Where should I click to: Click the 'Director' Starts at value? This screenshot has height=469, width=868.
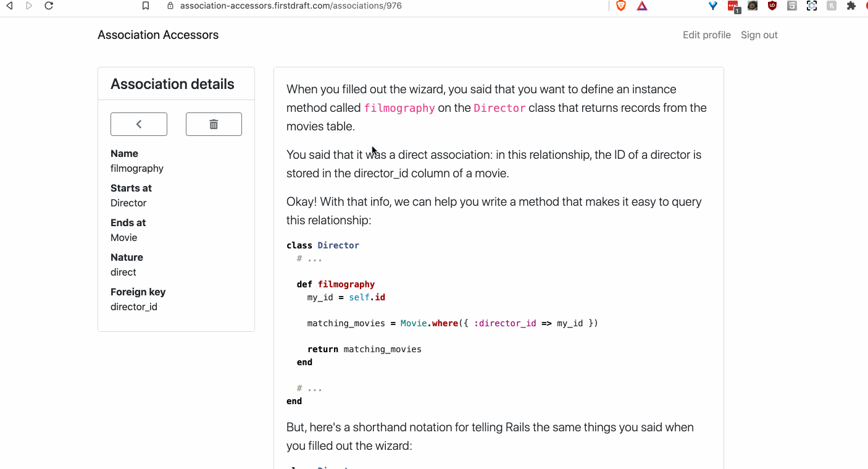coord(128,203)
